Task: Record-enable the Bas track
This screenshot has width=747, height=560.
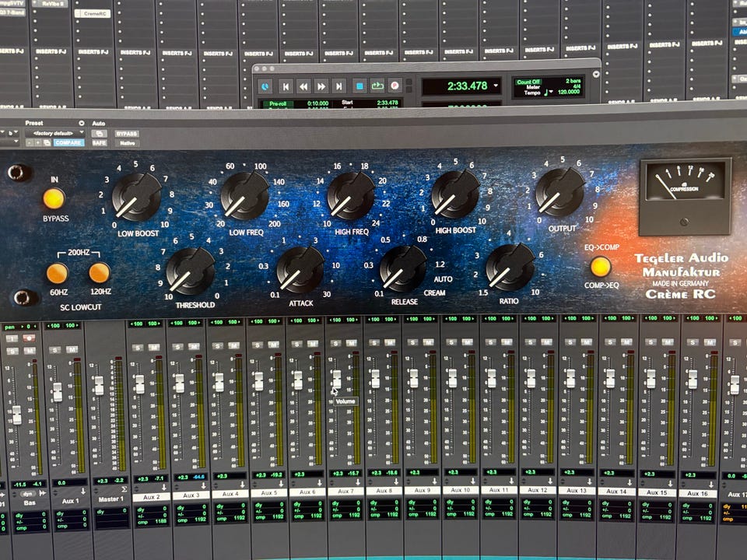Action: tap(29, 338)
